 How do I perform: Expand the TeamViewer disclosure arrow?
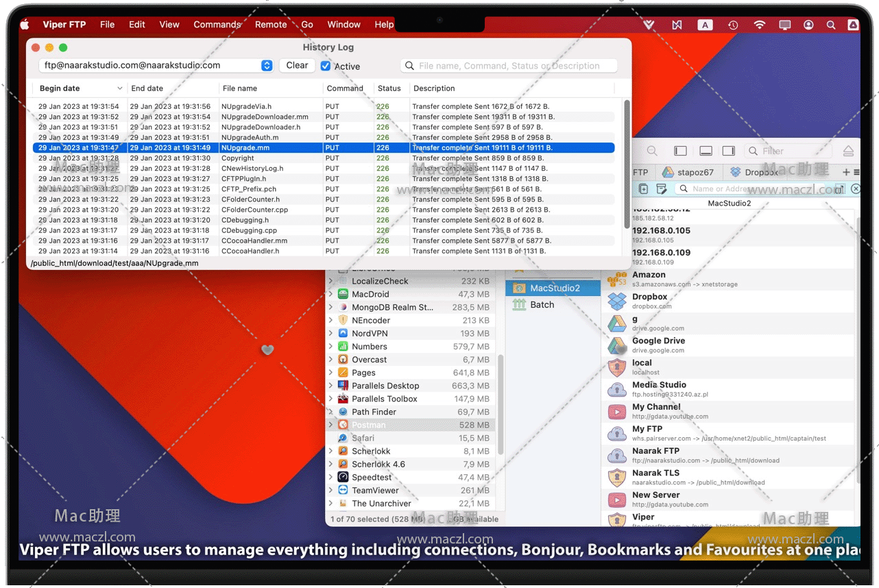point(331,491)
